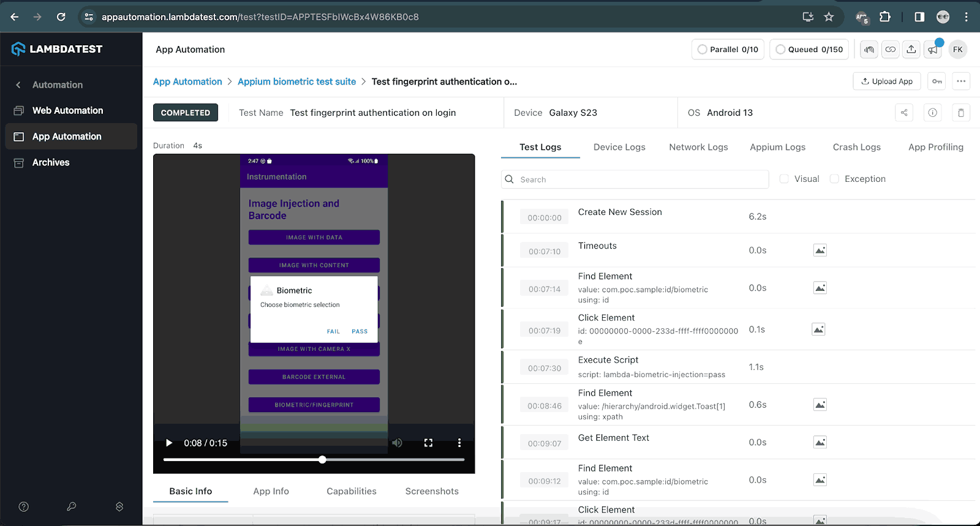980x526 pixels.
Task: Select the 00:07:10 timestamp
Action: [545, 251]
